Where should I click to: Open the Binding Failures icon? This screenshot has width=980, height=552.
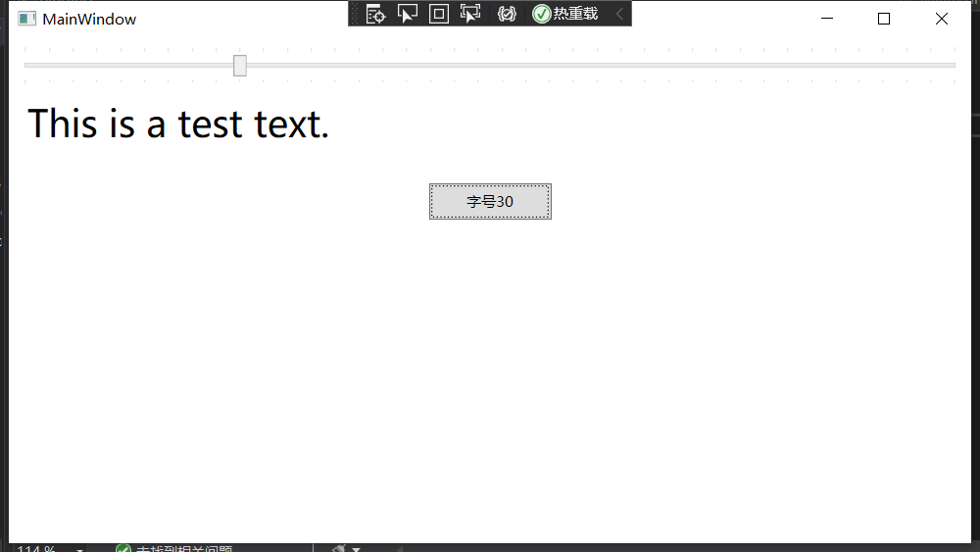(x=507, y=14)
